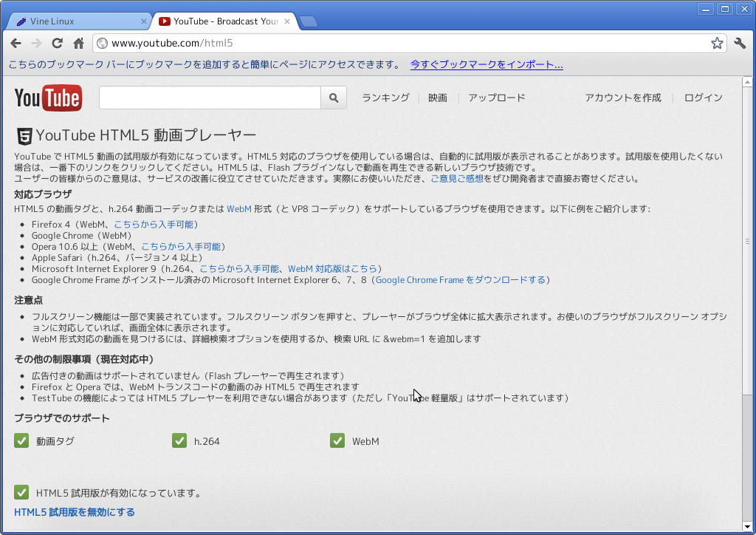Click the magnifier search button
756x535 pixels.
point(334,98)
